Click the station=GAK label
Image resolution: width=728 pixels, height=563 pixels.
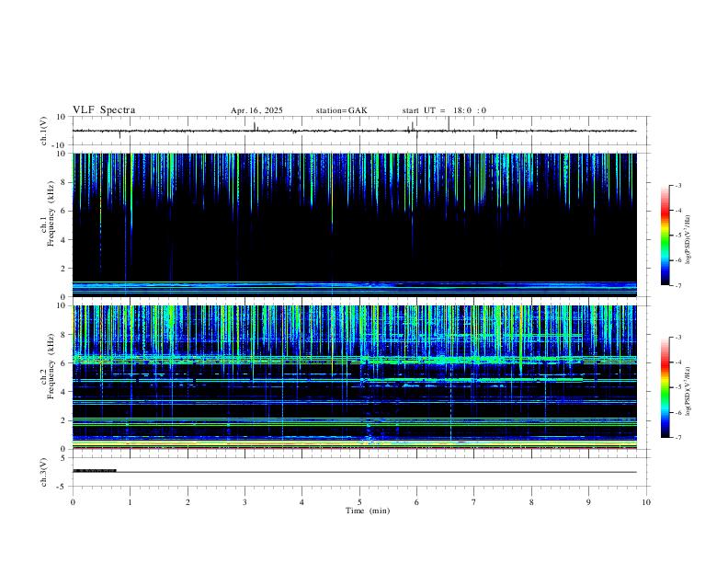(341, 110)
